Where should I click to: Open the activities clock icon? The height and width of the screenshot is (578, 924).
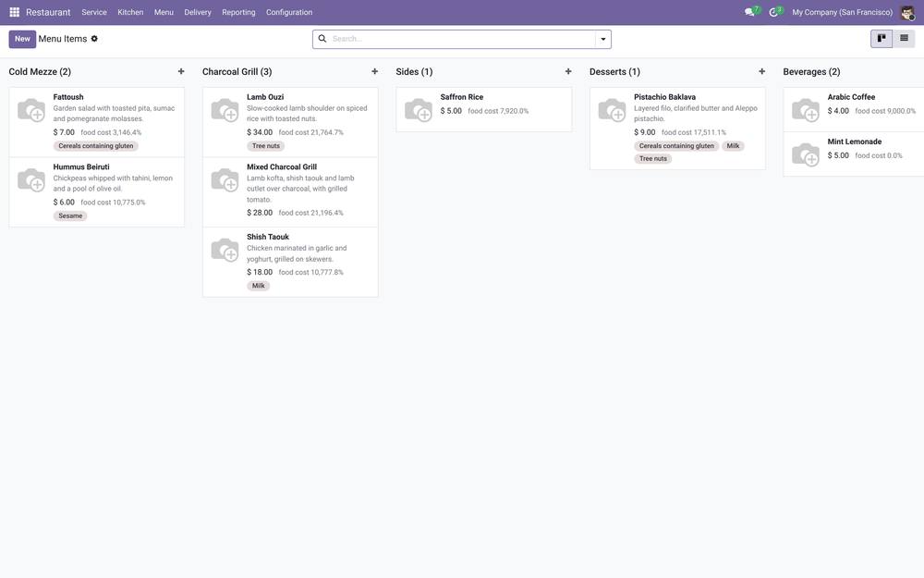click(773, 12)
